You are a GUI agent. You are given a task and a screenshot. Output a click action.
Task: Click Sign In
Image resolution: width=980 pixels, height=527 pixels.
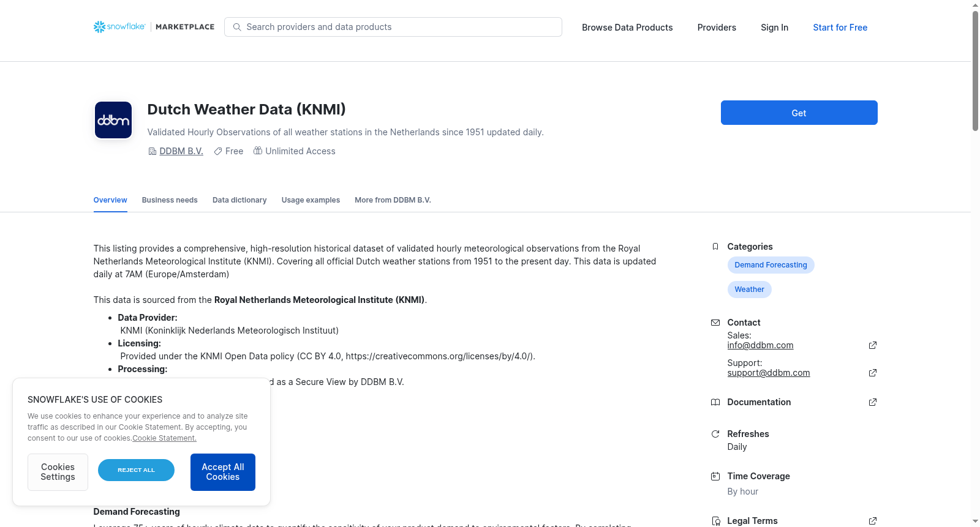774,28
